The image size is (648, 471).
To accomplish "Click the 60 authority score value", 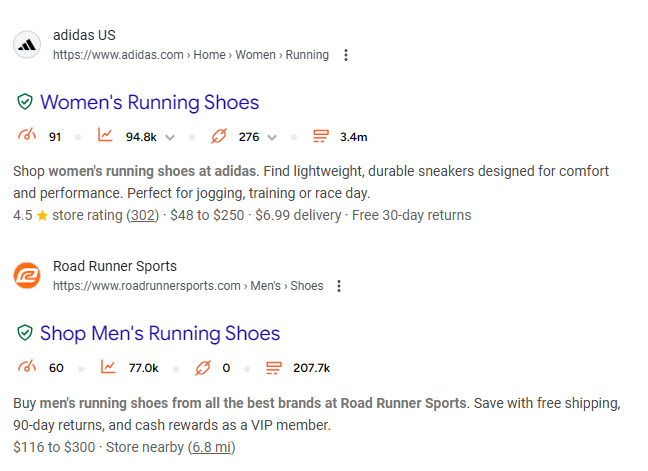I will tap(56, 368).
